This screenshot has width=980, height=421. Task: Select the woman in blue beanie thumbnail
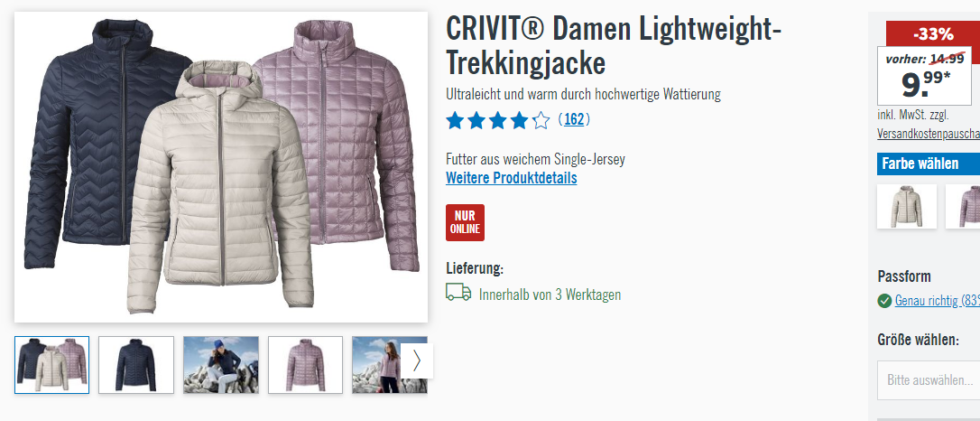click(x=221, y=365)
